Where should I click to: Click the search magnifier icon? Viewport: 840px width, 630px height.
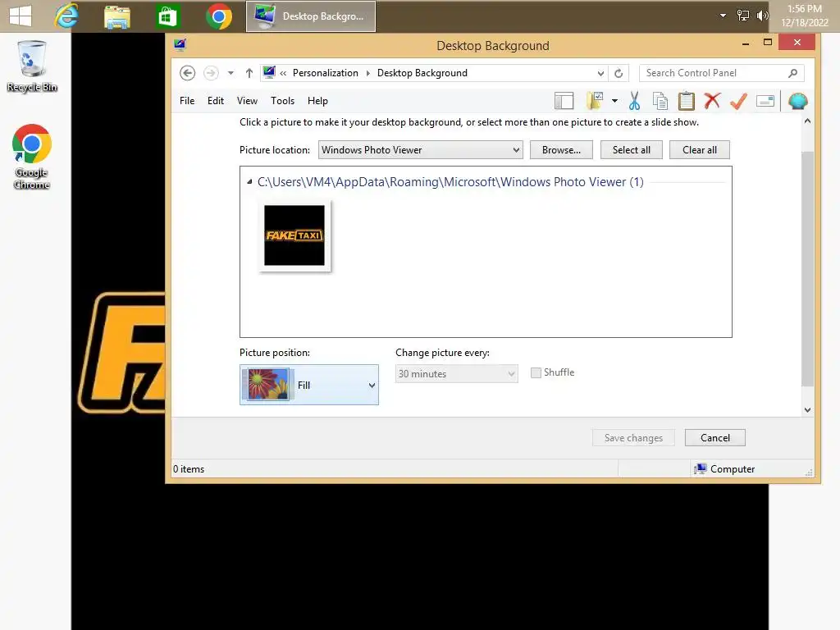(x=793, y=73)
